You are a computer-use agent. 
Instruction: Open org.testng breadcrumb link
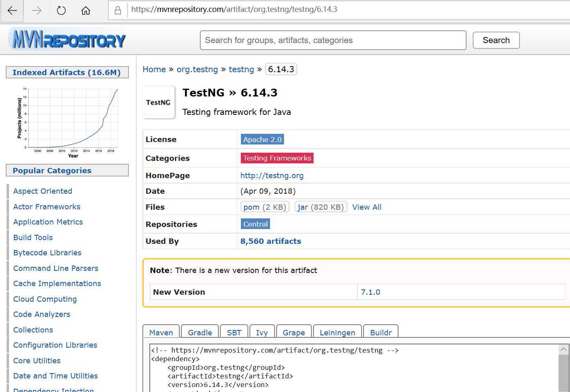point(197,69)
